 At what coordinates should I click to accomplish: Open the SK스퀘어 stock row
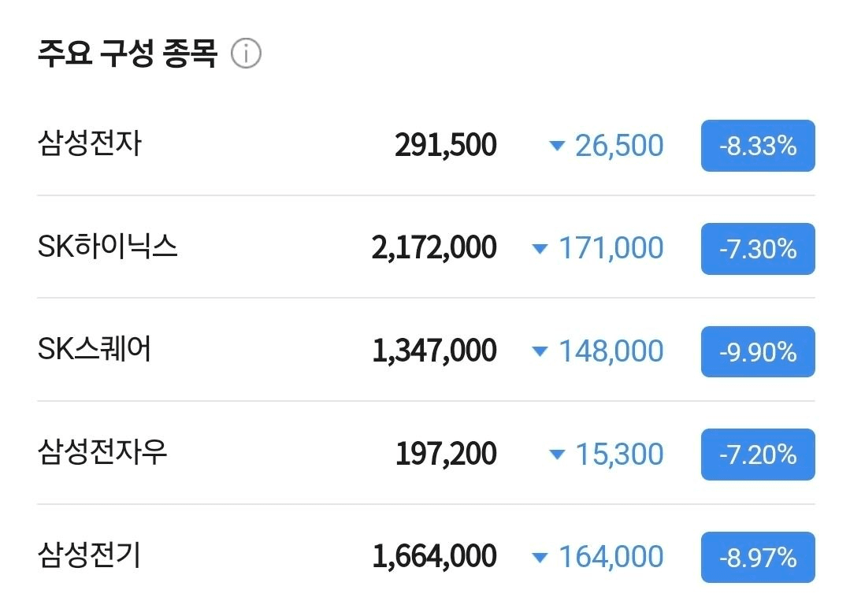pyautogui.click(x=426, y=350)
